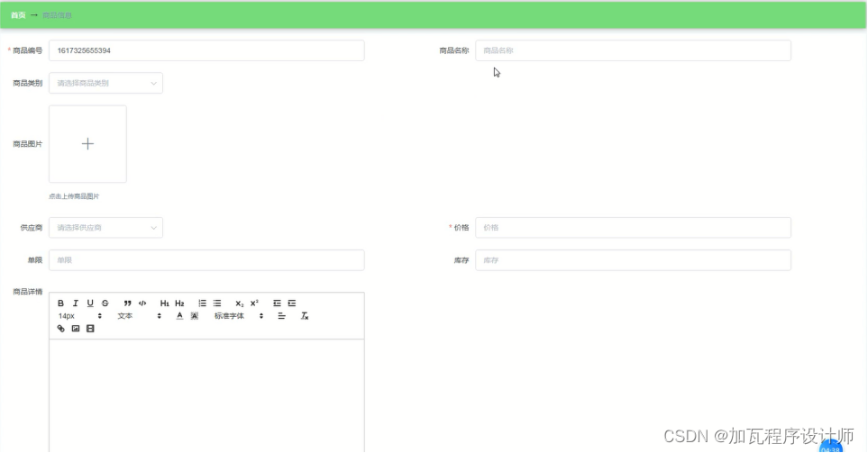This screenshot has width=868, height=453.
Task: Toggle bold formatting in editor
Action: [x=61, y=304]
